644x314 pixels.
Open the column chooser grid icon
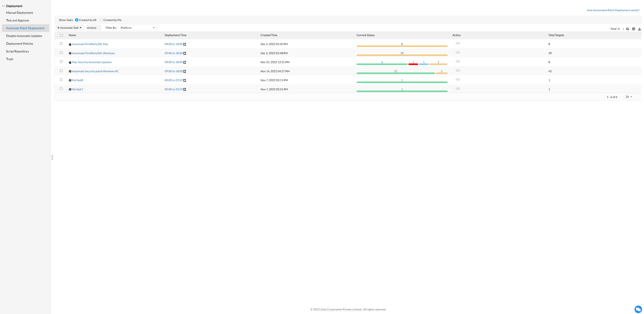click(634, 29)
